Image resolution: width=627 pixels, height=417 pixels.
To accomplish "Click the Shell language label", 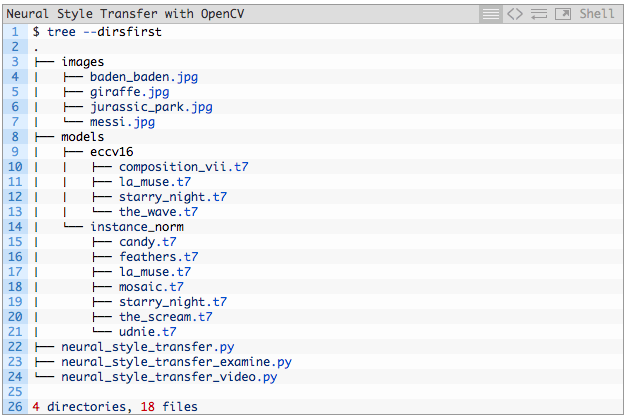I will pyautogui.click(x=597, y=14).
